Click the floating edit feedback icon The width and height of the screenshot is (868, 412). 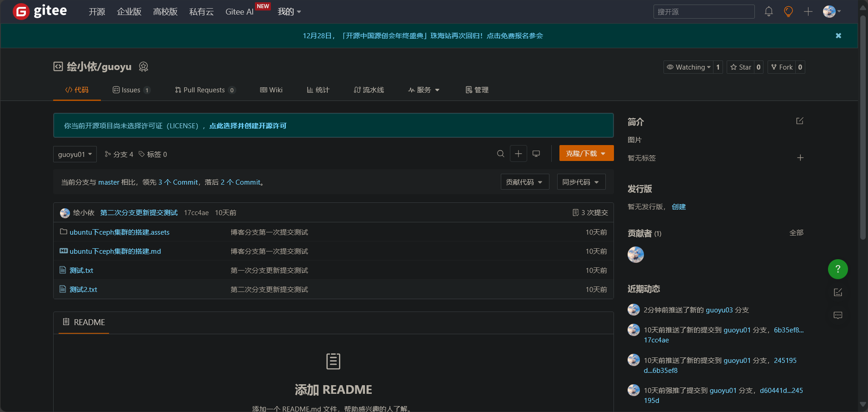tap(838, 292)
